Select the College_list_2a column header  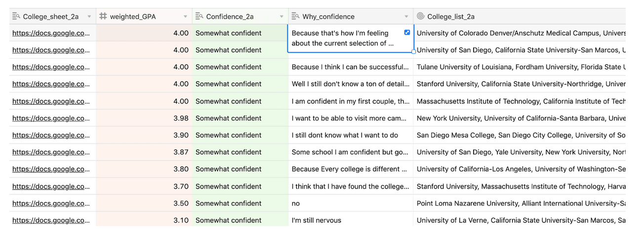pyautogui.click(x=520, y=16)
